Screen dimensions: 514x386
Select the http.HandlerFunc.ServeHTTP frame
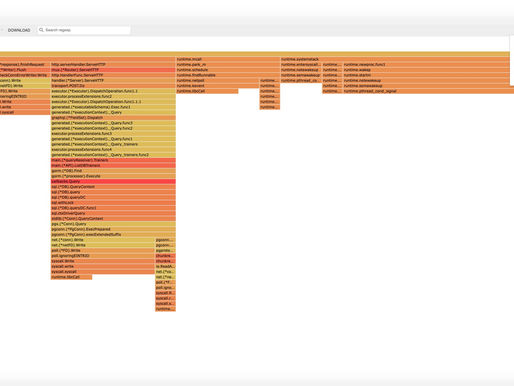pos(113,75)
